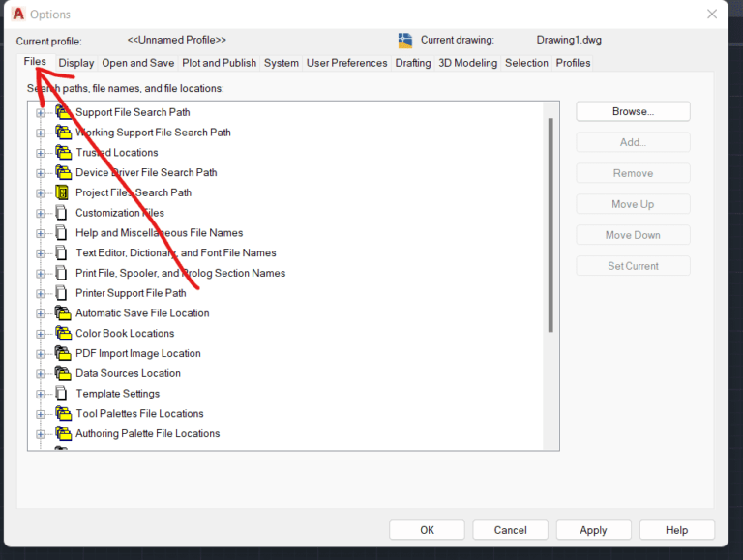Expand the Trusted Locations node

click(41, 153)
